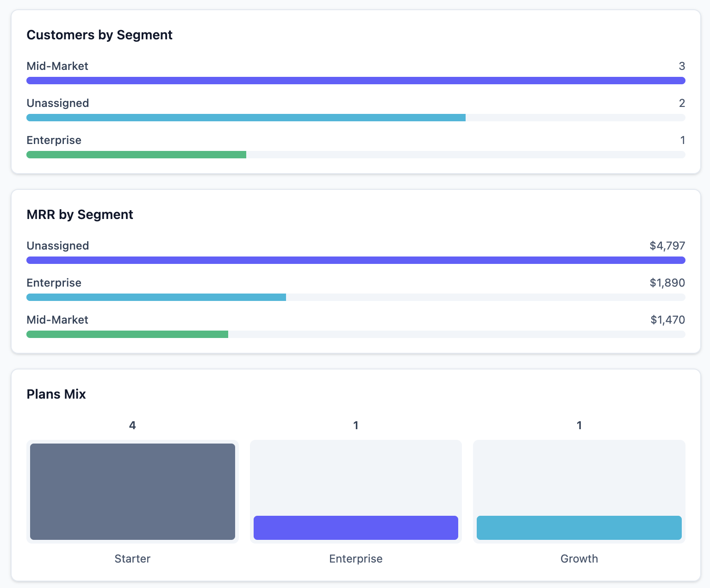Screen dimensions: 710x588
Task: Select Unassigned label in Customers by Segment
Action: [x=58, y=103]
